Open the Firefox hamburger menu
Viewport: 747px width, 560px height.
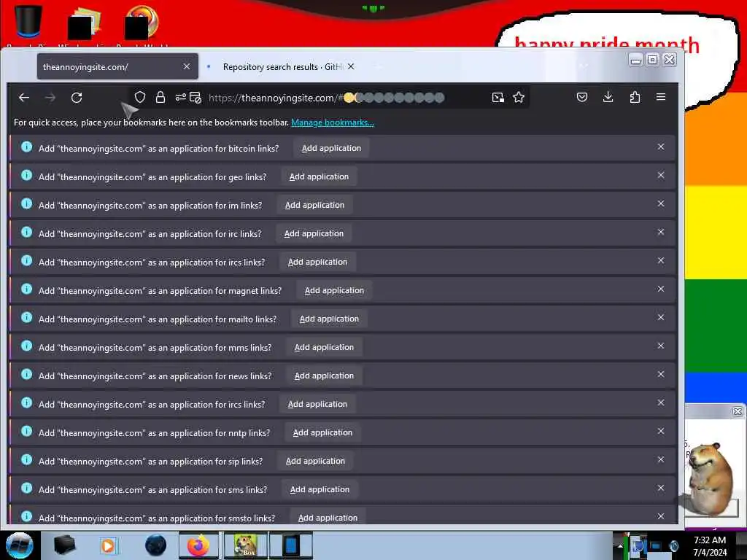tap(661, 97)
